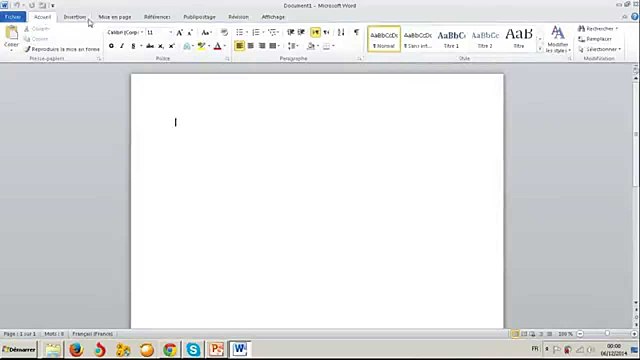Screen dimensions: 640x360
Task: Expand the styles gallery
Action: (x=540, y=49)
